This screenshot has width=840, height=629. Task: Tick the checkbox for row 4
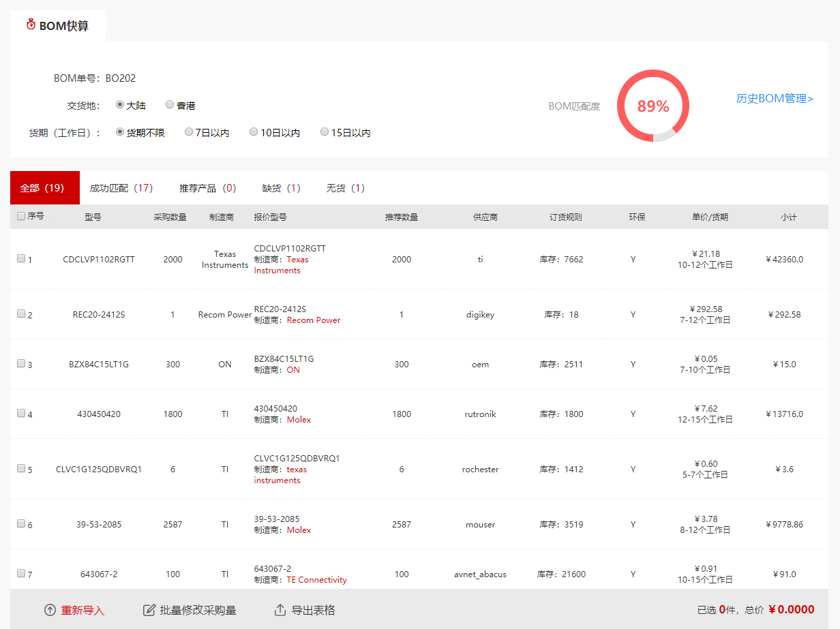pyautogui.click(x=21, y=413)
